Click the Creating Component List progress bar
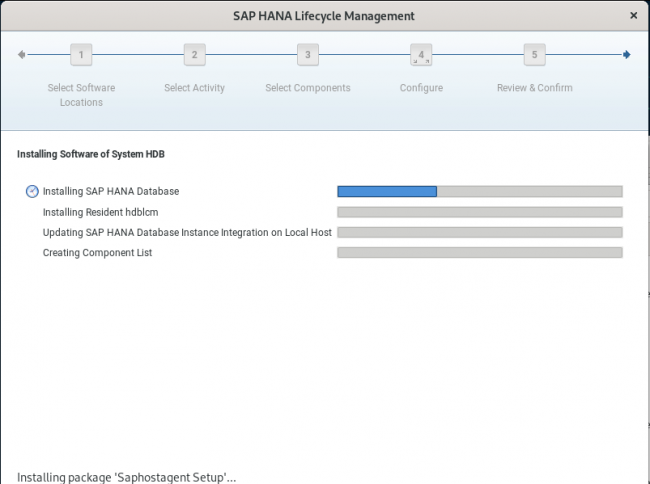The image size is (650, 484). tap(480, 253)
